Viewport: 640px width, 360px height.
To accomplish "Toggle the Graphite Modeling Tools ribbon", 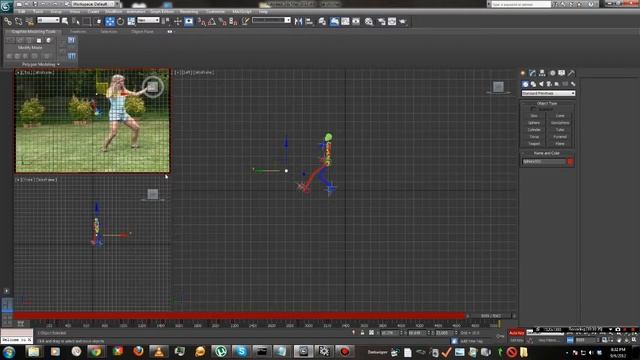I will pyautogui.click(x=334, y=21).
